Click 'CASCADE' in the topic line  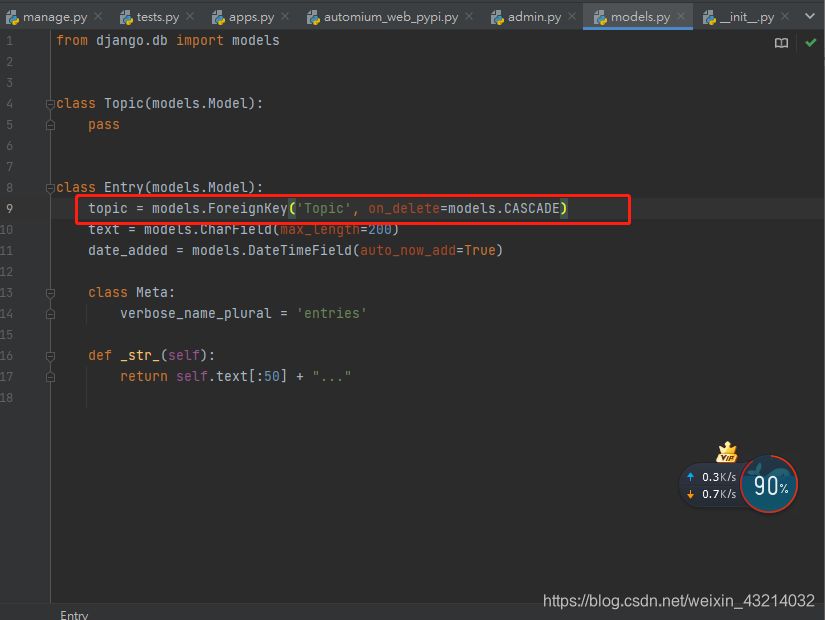coord(532,208)
